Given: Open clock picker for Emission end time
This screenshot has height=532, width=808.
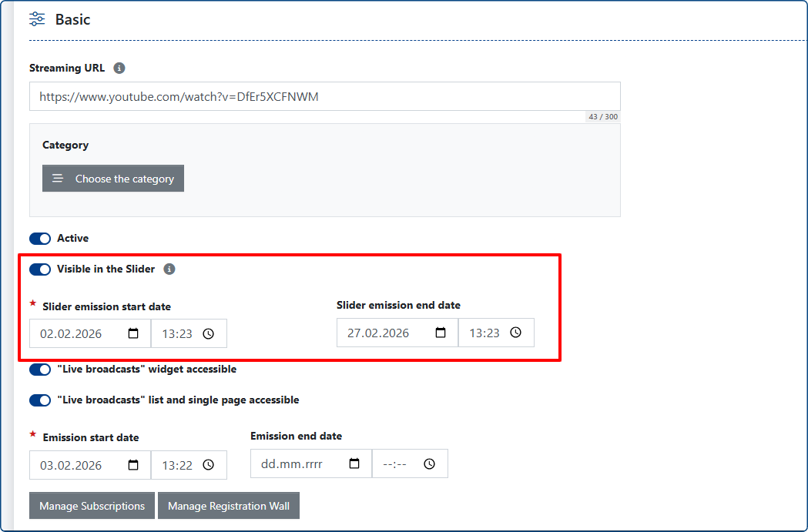Looking at the screenshot, I should pos(429,464).
